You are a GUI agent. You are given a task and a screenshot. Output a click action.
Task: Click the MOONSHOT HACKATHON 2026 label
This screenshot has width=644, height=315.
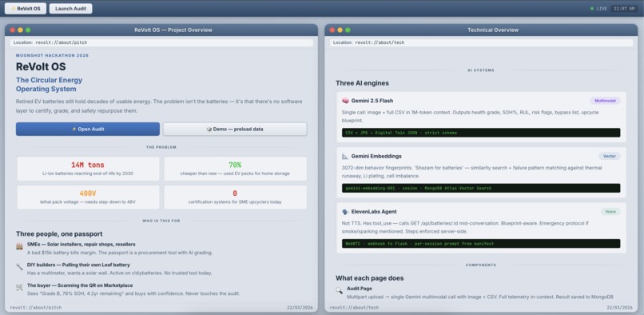click(x=52, y=55)
